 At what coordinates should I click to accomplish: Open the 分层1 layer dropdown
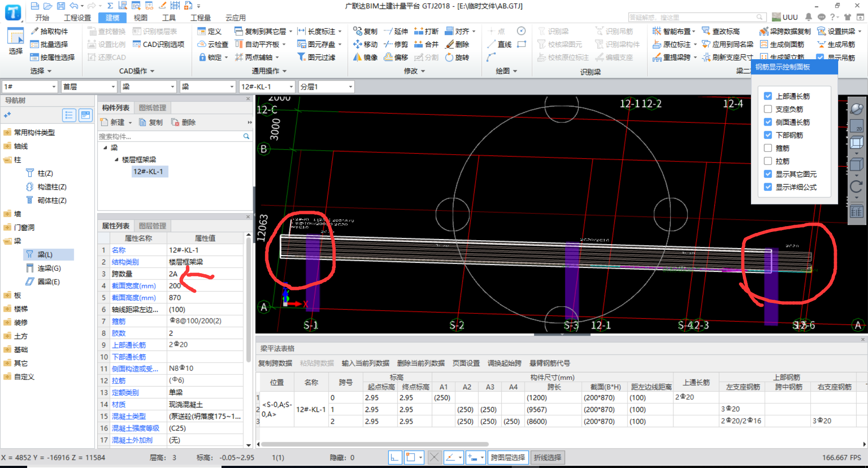(326, 86)
